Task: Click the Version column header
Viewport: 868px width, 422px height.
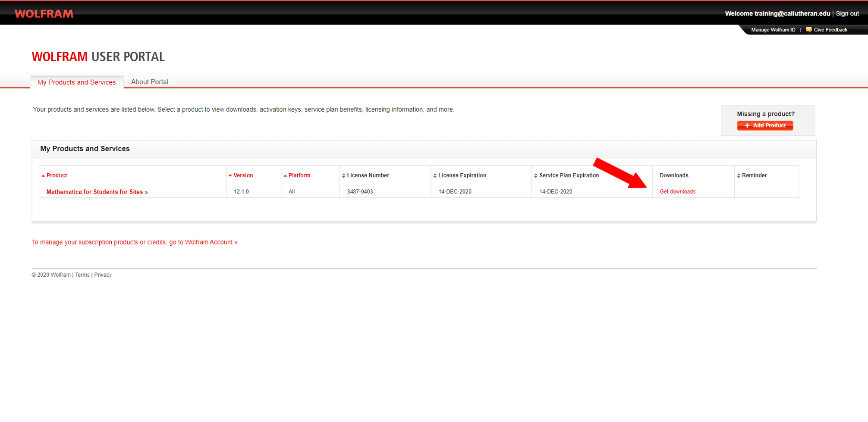Action: pyautogui.click(x=243, y=175)
